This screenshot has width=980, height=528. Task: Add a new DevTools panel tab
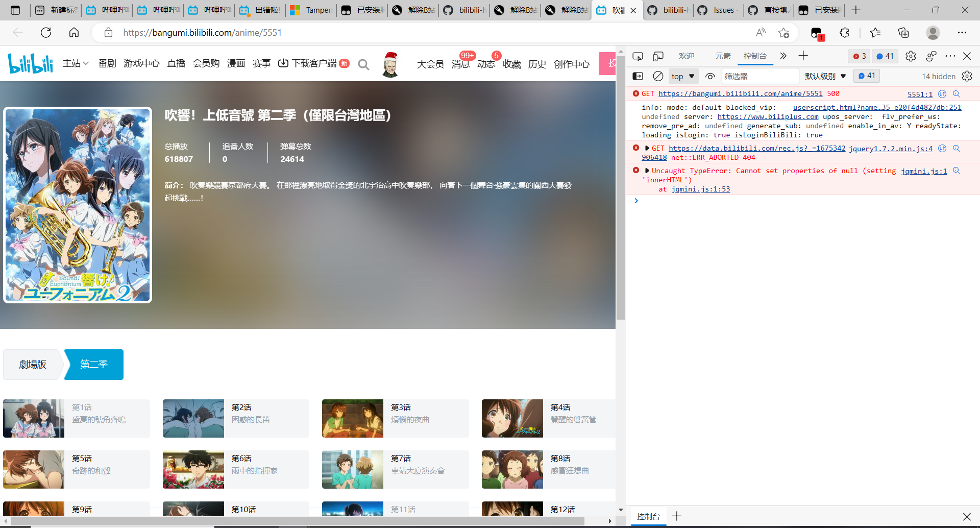[803, 56]
